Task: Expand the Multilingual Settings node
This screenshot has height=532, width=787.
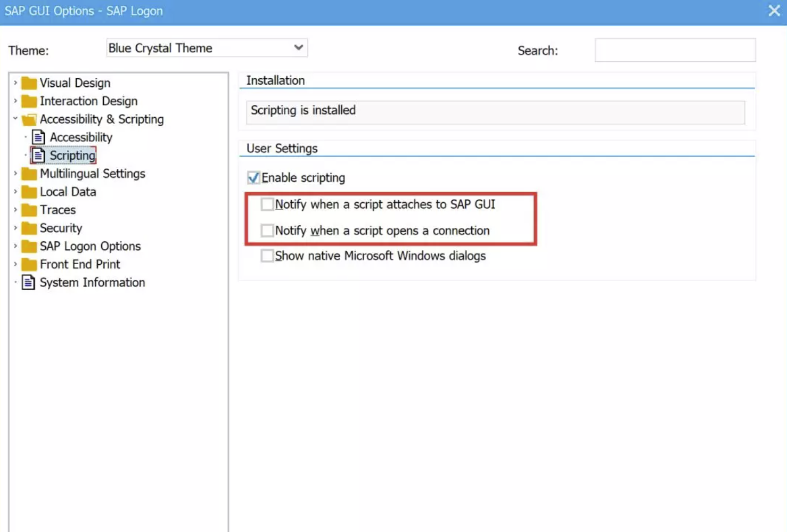Action: (x=15, y=173)
